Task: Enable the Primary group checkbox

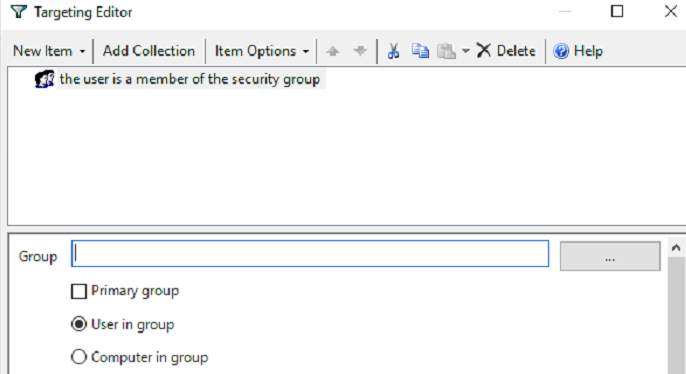Action: 79,291
